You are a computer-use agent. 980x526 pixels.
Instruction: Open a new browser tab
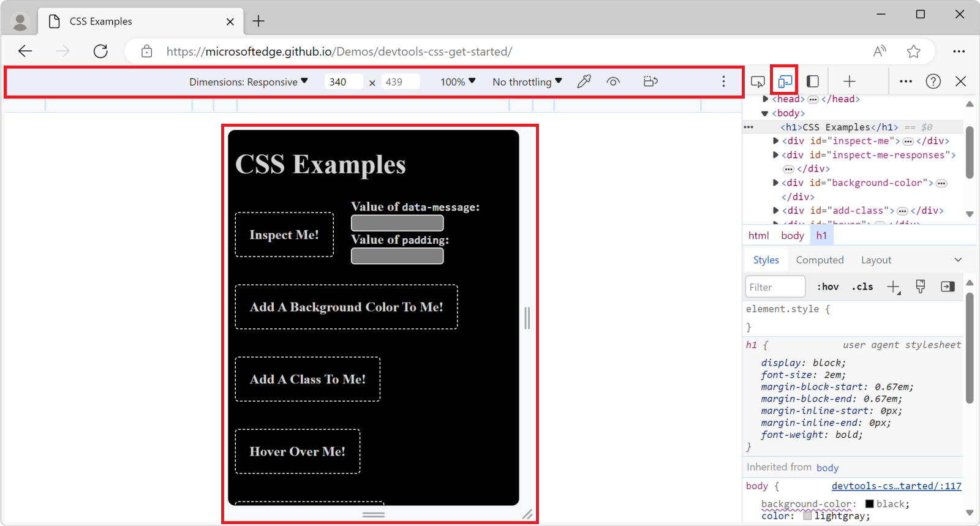click(x=258, y=21)
